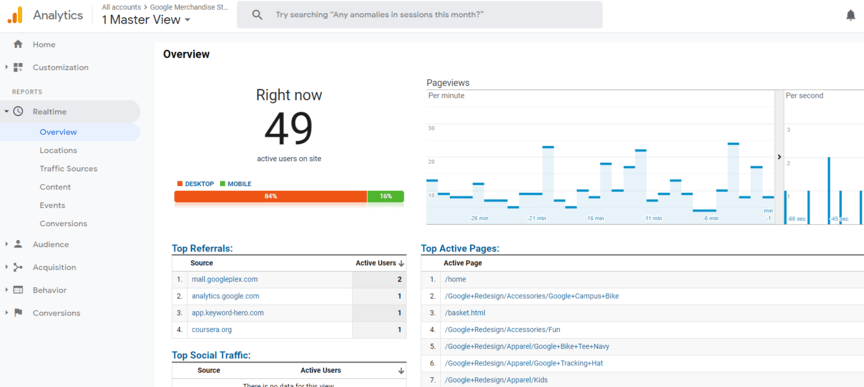864x387 pixels.
Task: Click the sort arrow in Top Social Traffic header
Action: click(401, 371)
